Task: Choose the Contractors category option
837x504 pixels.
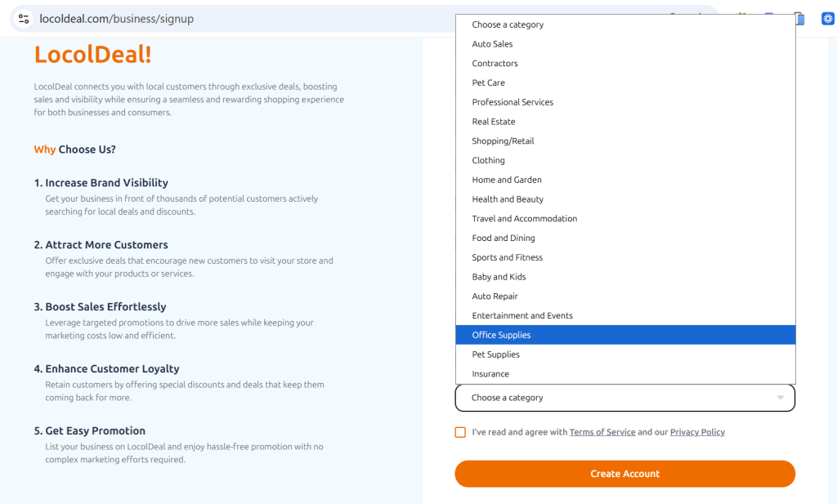Action: (x=495, y=64)
